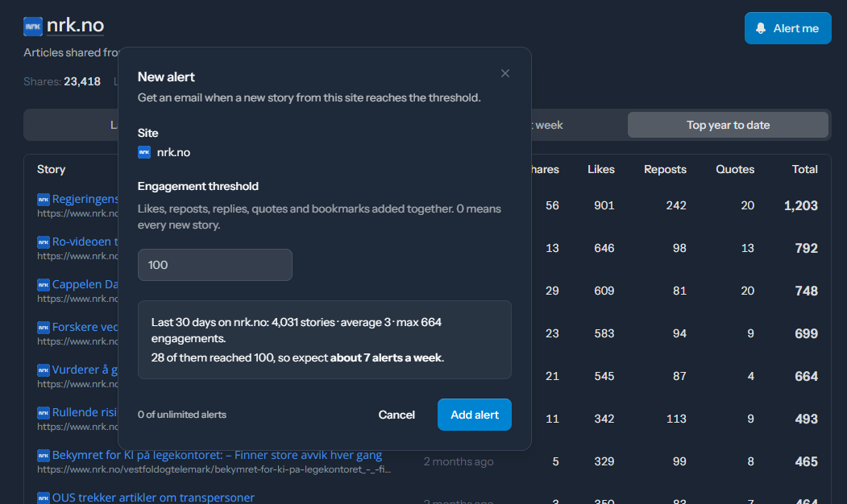Click likes value 329
This screenshot has height=504, width=847.
(604, 461)
